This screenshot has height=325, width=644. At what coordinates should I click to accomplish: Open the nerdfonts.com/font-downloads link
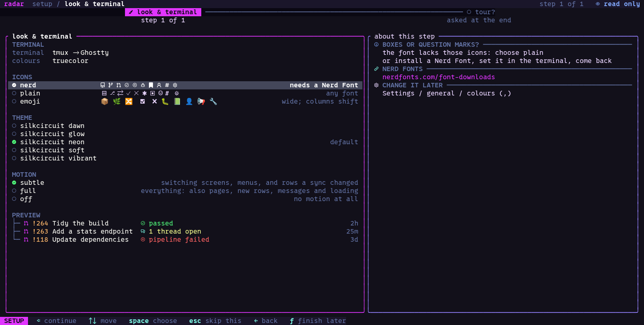pos(439,77)
